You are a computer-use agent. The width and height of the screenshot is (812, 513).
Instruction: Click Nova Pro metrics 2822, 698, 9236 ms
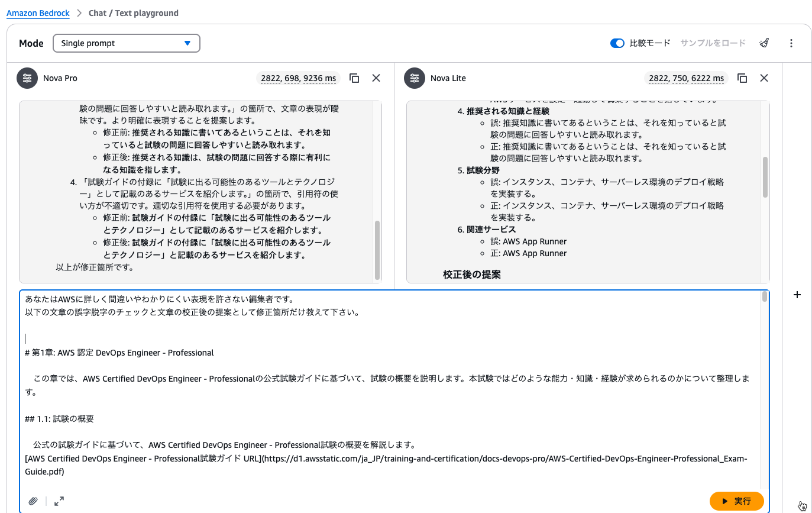(299, 78)
